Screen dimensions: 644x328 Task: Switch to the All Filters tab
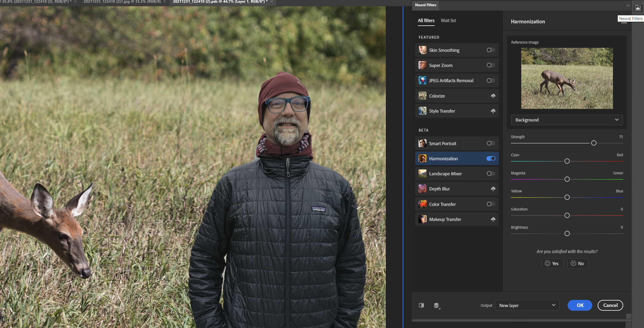[x=426, y=20]
